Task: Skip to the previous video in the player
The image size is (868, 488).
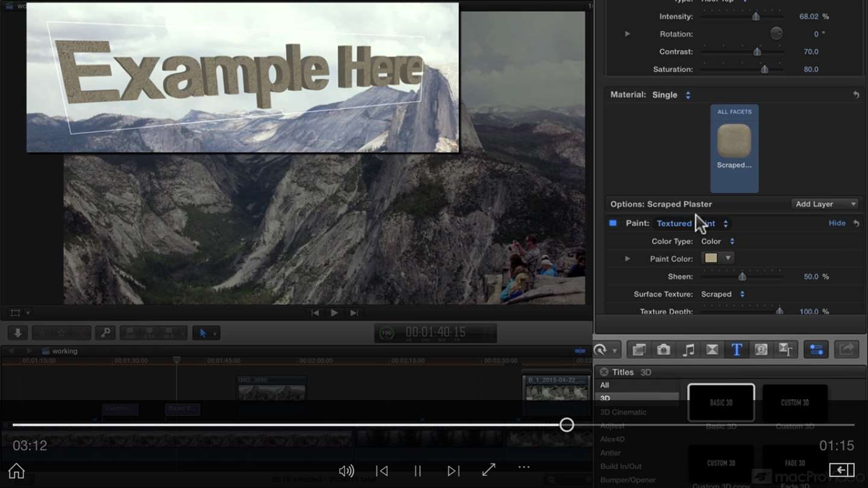Action: pos(382,471)
